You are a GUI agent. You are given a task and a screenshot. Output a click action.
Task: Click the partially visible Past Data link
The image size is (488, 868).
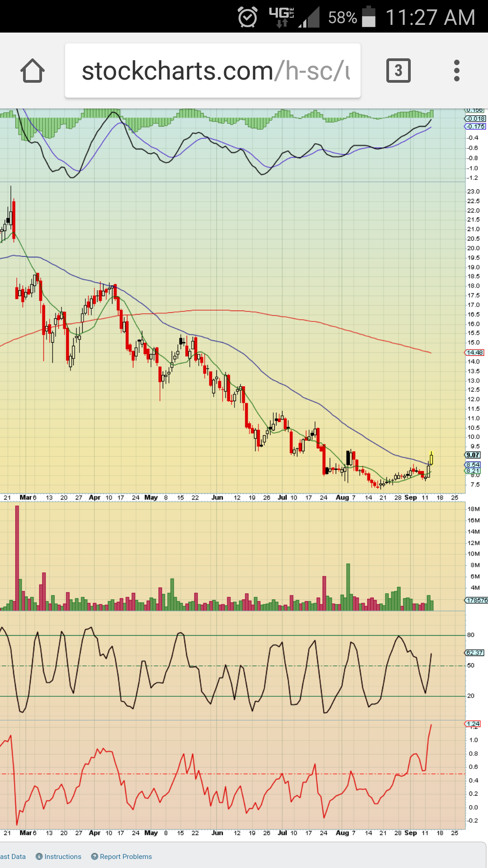point(13,857)
